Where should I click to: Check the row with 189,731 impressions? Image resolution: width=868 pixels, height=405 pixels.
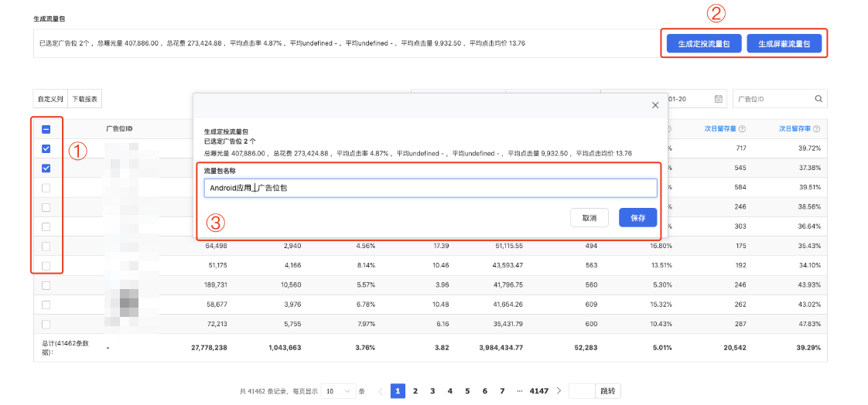tap(46, 285)
